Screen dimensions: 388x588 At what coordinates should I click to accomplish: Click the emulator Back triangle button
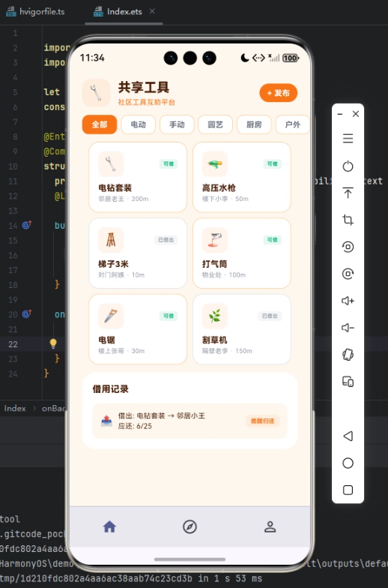tap(348, 436)
